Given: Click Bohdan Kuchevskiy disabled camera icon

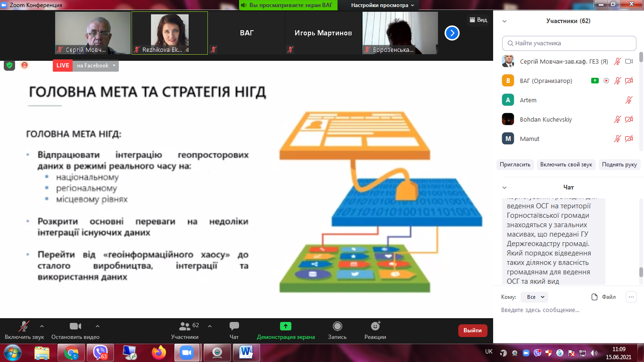Looking at the screenshot, I should (x=629, y=119).
